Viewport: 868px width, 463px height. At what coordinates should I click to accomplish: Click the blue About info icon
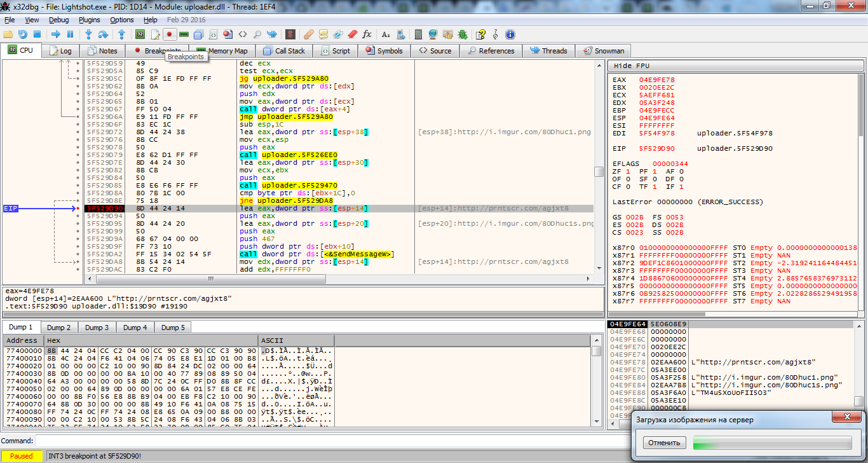pos(510,34)
